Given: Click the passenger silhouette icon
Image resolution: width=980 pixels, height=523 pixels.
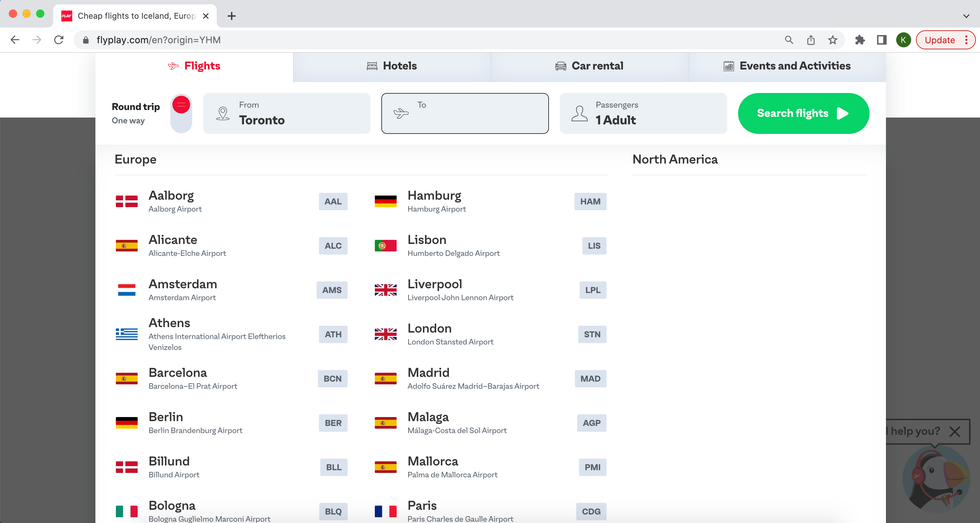Looking at the screenshot, I should (579, 114).
